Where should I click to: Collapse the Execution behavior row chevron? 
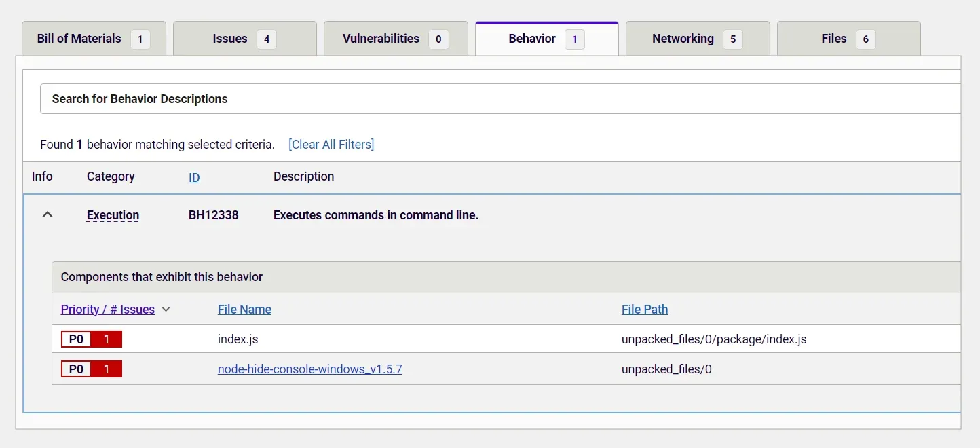[x=47, y=214]
